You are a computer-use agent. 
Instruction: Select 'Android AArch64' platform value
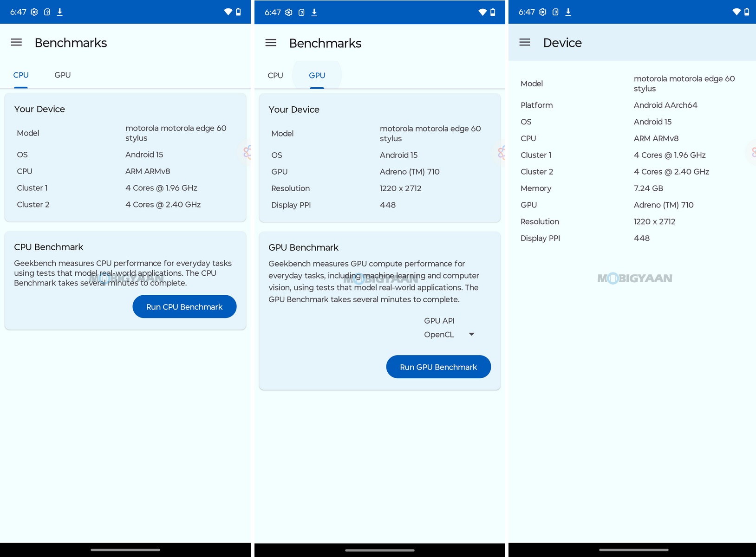pos(665,105)
